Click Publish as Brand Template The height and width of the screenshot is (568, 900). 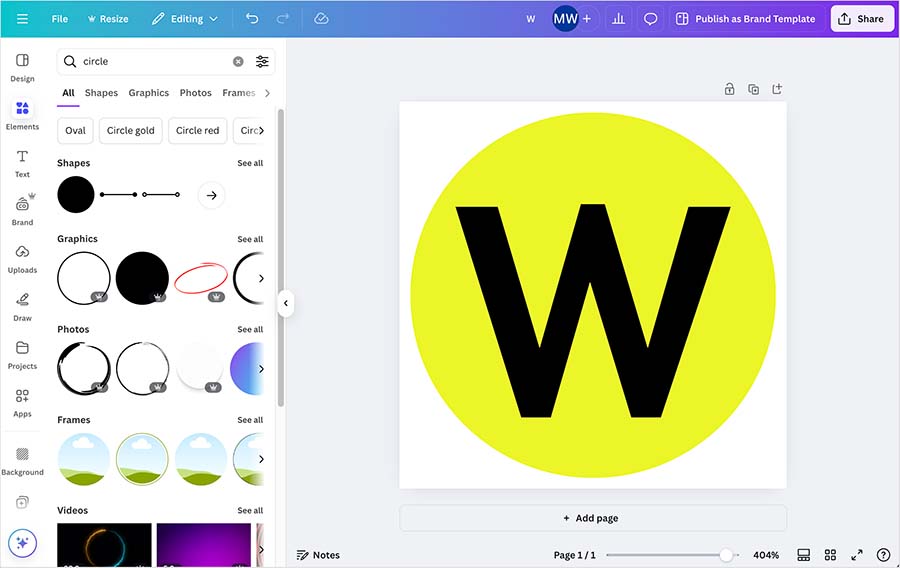746,19
